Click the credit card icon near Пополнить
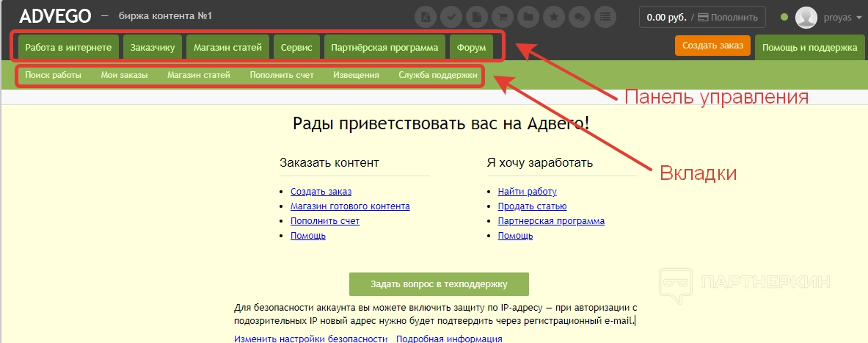 pyautogui.click(x=703, y=17)
